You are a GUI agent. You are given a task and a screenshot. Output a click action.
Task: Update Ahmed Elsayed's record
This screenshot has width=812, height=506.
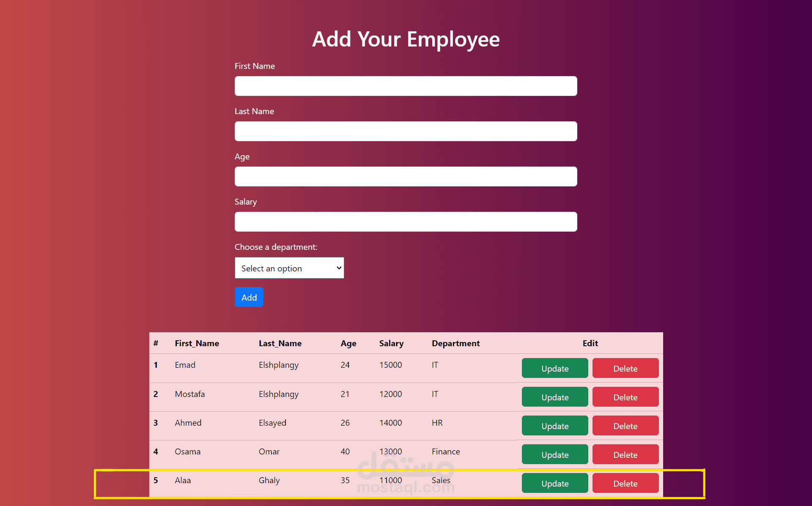coord(554,426)
